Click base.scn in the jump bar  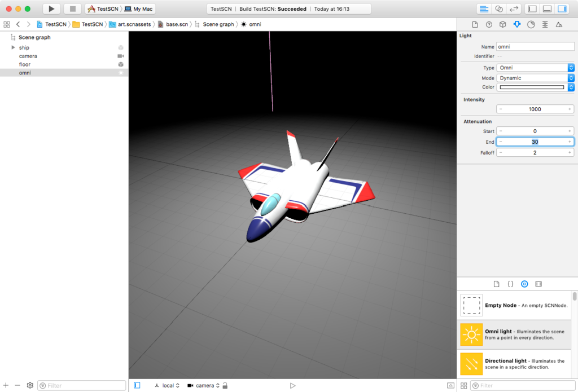[173, 24]
